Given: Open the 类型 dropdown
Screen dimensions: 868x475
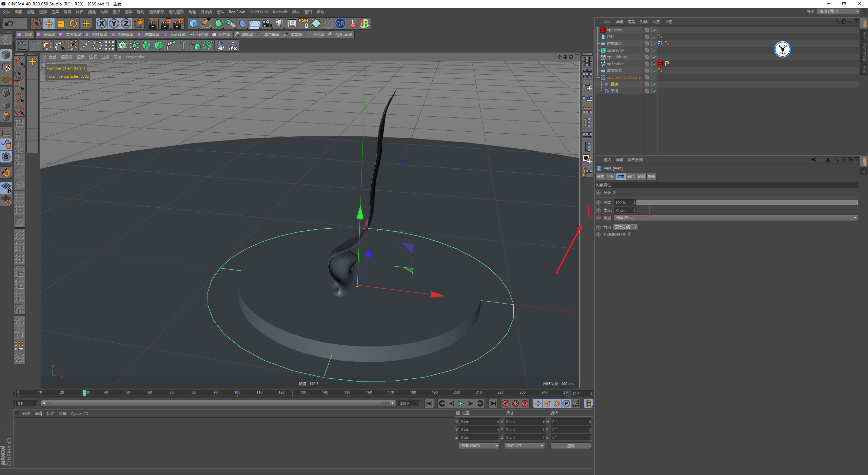Looking at the screenshot, I should pyautogui.click(x=735, y=218).
